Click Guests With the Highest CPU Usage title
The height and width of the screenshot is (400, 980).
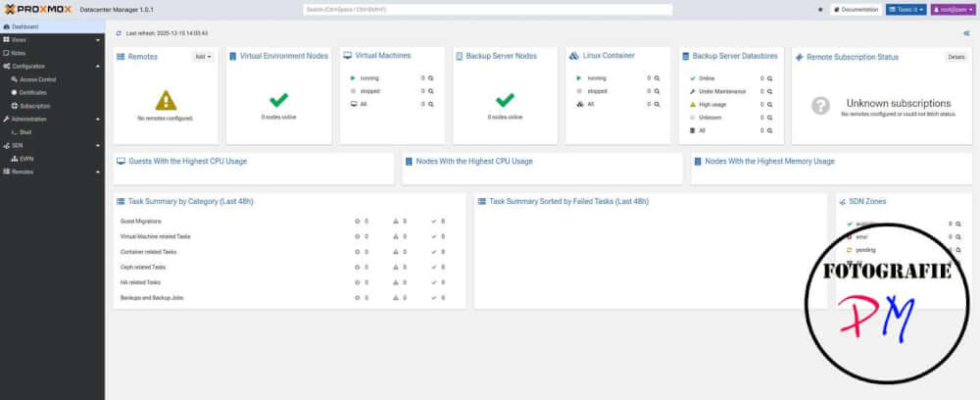pos(187,161)
